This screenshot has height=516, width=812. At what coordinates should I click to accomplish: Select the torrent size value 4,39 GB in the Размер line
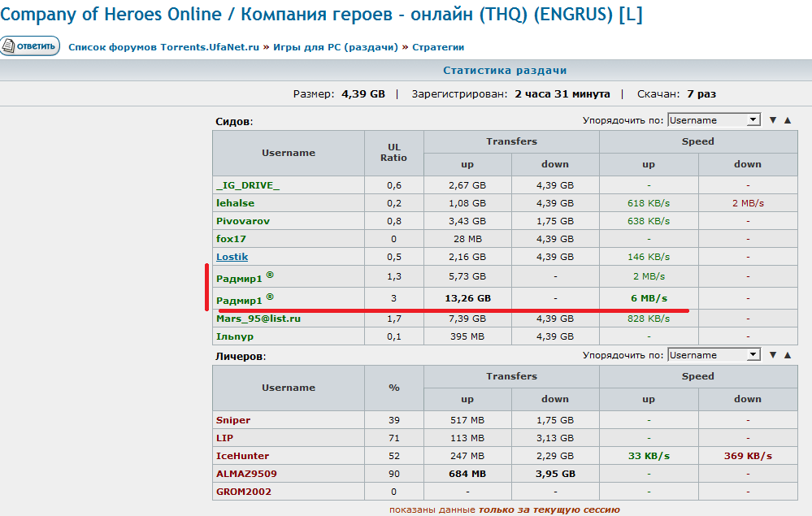[363, 94]
